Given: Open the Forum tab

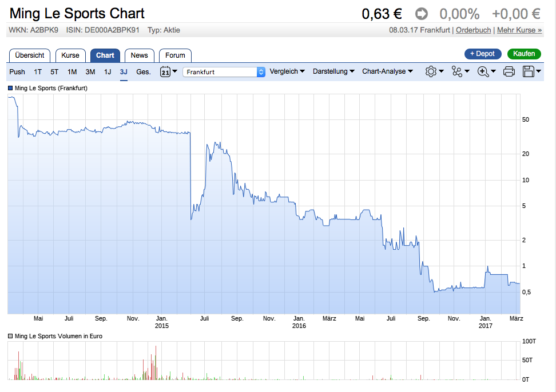Looking at the screenshot, I should (x=175, y=55).
